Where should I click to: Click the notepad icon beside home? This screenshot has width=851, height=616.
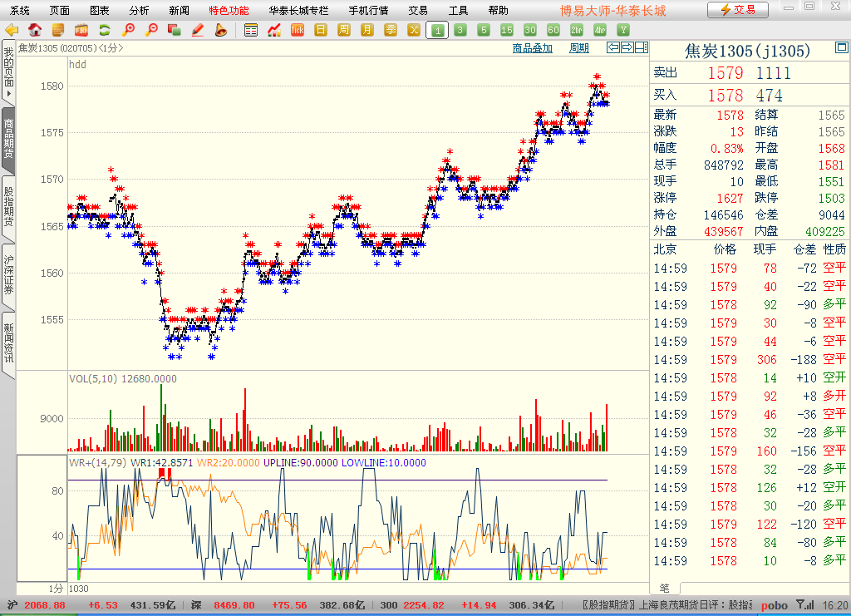pos(58,30)
